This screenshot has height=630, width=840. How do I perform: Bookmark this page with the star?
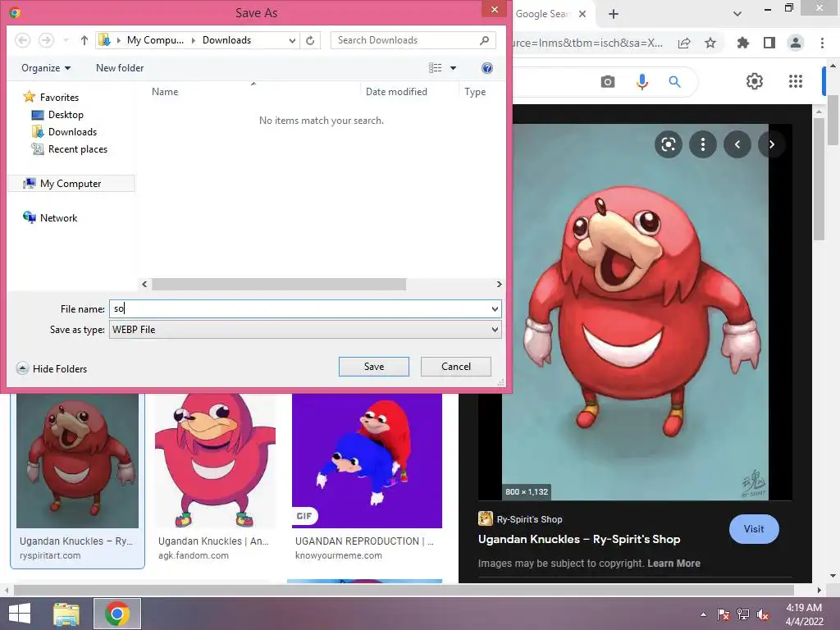tap(710, 43)
